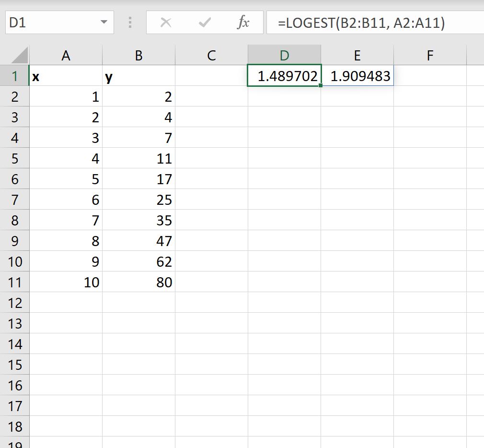Viewport: 484px width, 448px height.
Task: Click the cell containing the value 80
Action: (x=138, y=283)
